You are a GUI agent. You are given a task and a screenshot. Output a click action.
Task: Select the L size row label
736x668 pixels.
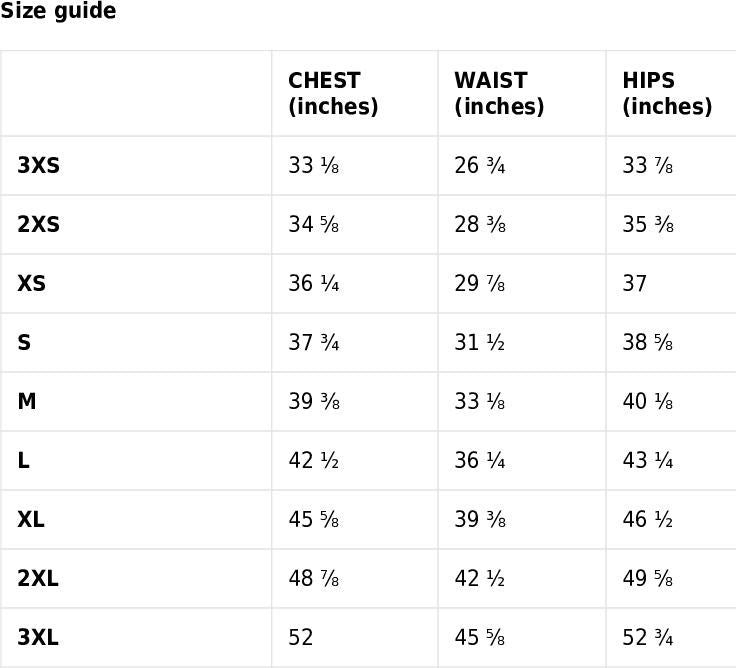[x=23, y=461]
